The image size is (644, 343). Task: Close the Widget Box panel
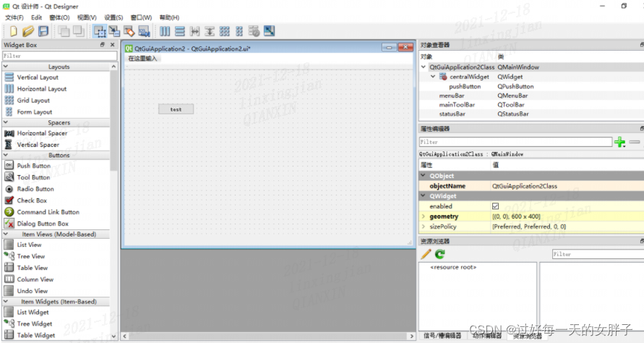tap(113, 44)
